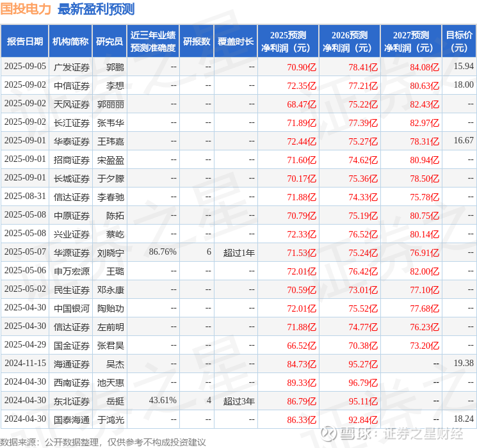Select the 长城证券 institution cell
477x448 pixels.
click(x=72, y=179)
